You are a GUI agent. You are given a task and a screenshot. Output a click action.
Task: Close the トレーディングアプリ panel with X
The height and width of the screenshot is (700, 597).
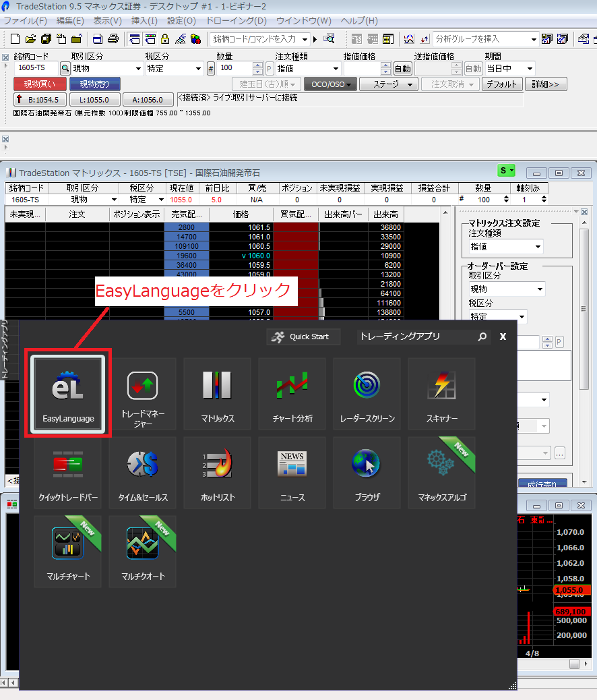503,337
